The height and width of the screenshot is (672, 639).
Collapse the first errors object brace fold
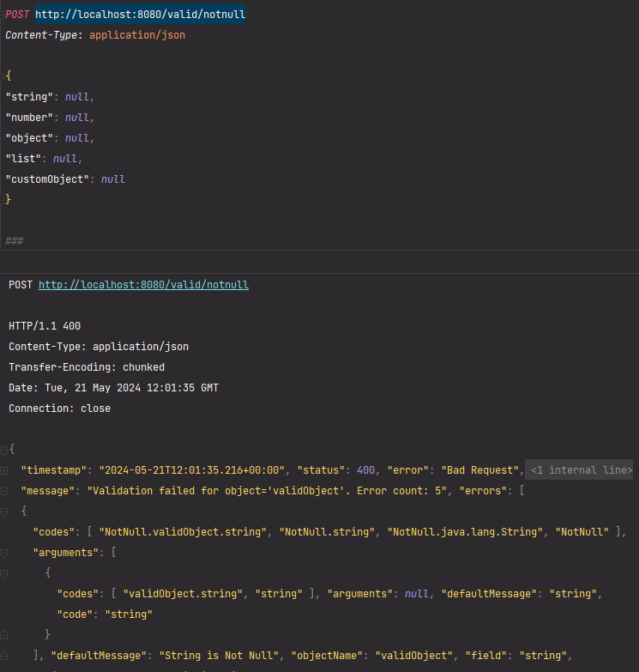[x=3, y=512]
